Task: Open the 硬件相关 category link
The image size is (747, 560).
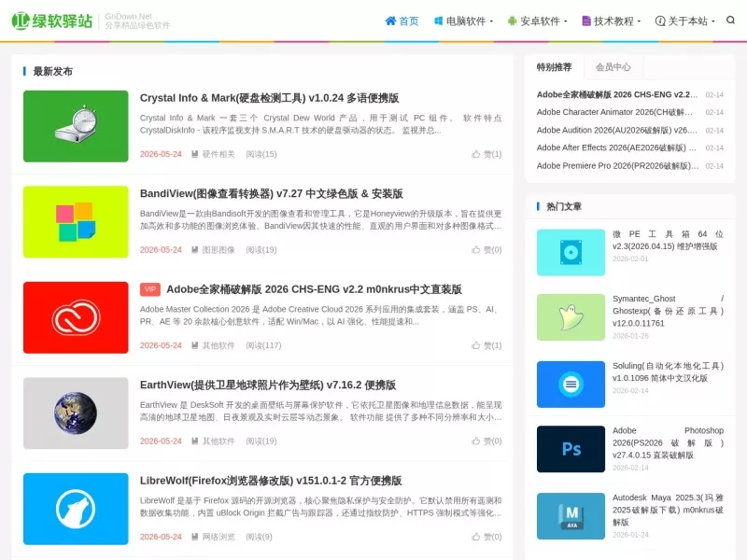Action: [218, 154]
